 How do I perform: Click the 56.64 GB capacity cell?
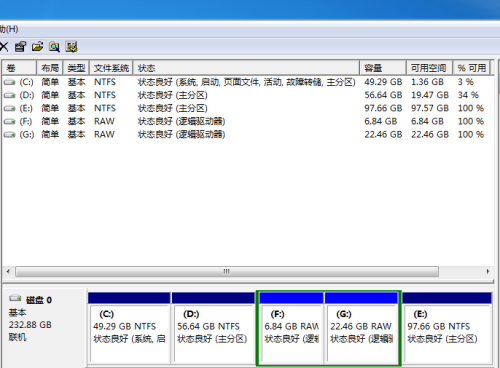click(x=383, y=95)
